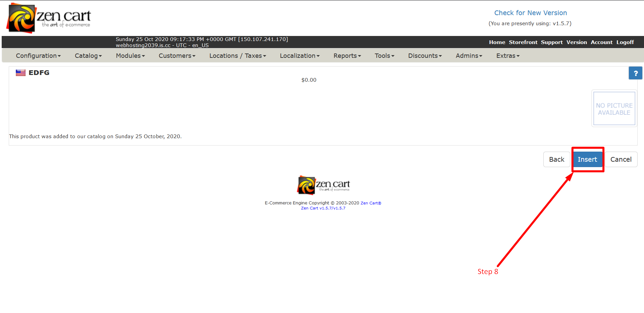This screenshot has width=644, height=313.
Task: Click the footer Zen Cart logo
Action: point(324,185)
